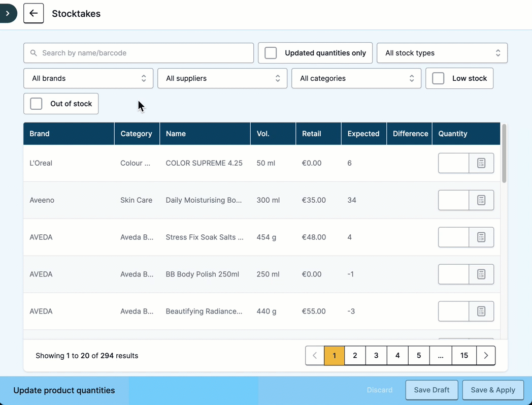Click the Expected column header
532x405 pixels.
pos(363,134)
